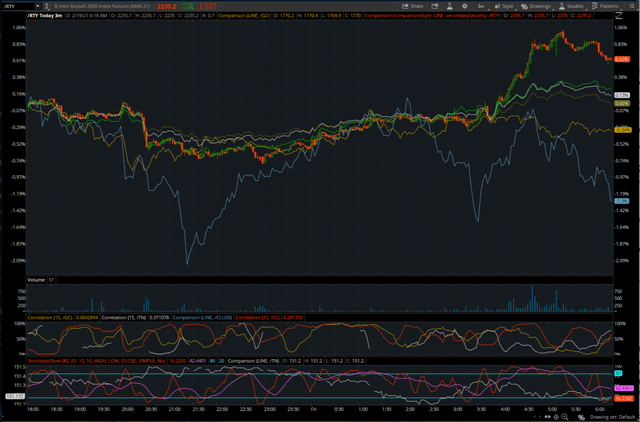Click the crosshair pan icon in bottom bar
Screen dimensions: 640x422
(556, 417)
